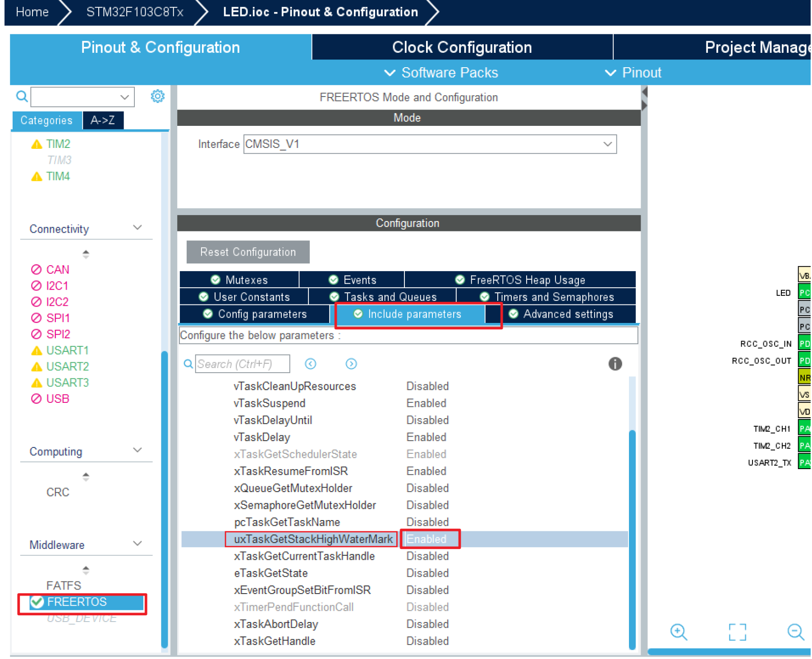Open the Tasks and Queues tab
The image size is (812, 659).
click(x=382, y=297)
